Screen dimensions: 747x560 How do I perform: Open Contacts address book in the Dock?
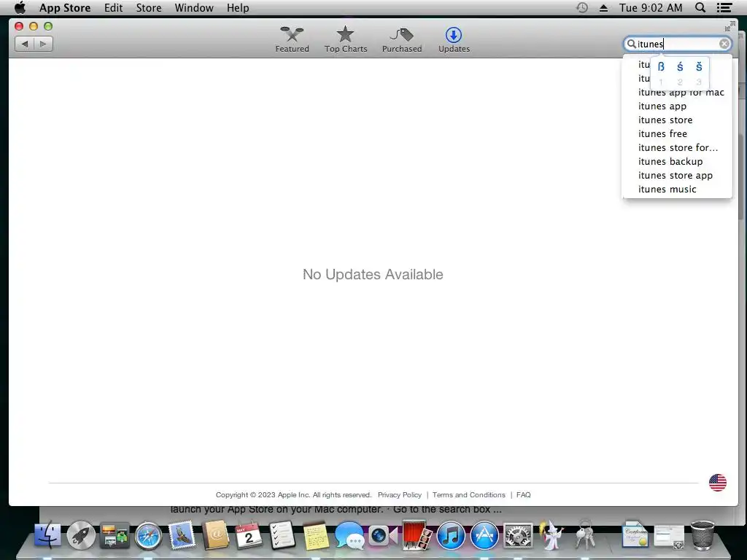215,534
